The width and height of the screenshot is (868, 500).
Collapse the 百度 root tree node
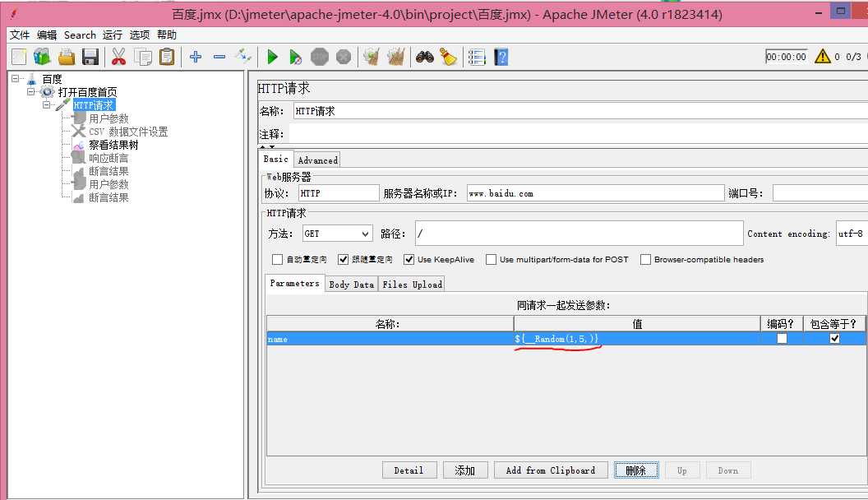tap(16, 79)
